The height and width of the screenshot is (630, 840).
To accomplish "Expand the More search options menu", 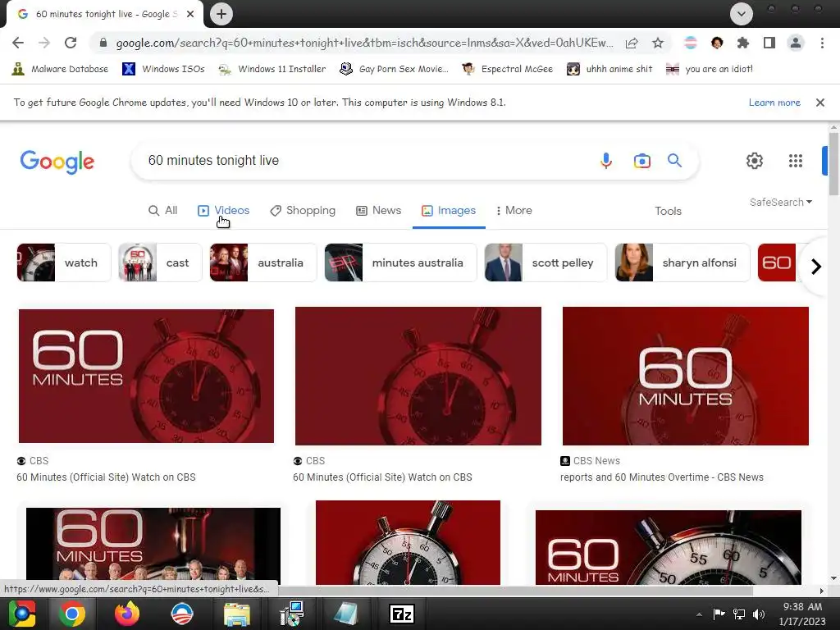I will pyautogui.click(x=514, y=211).
